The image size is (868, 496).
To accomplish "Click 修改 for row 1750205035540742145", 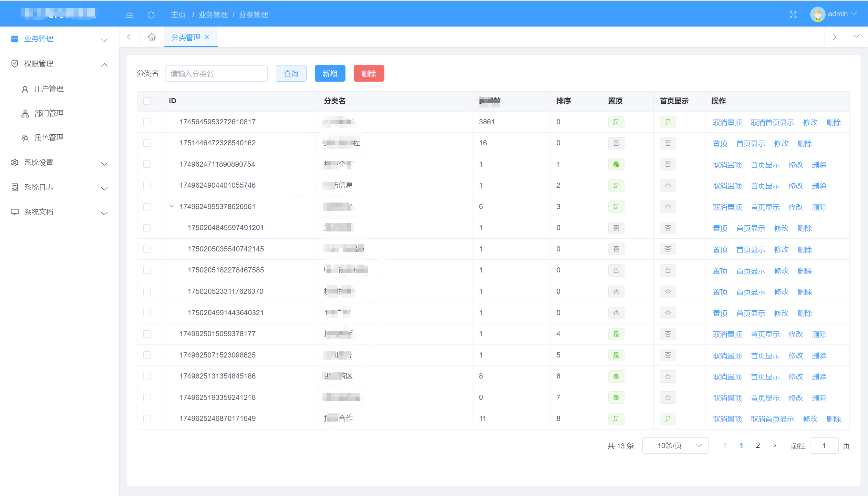I will 781,250.
